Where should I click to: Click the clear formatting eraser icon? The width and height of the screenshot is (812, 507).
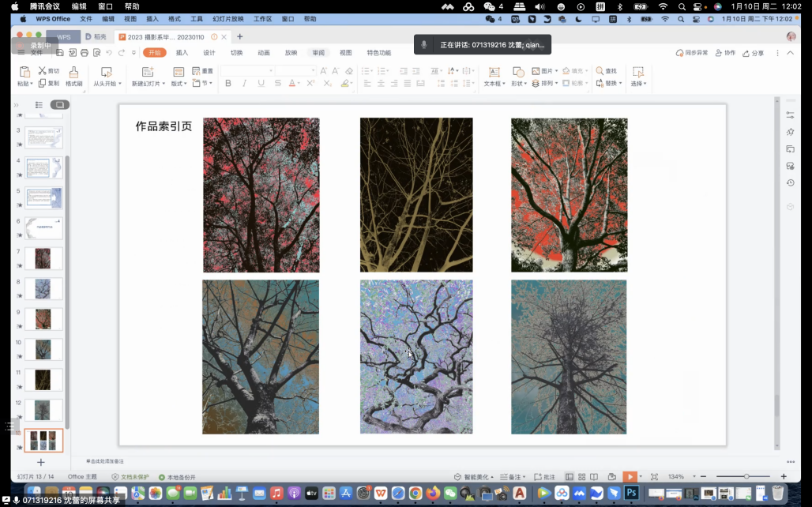pyautogui.click(x=348, y=71)
